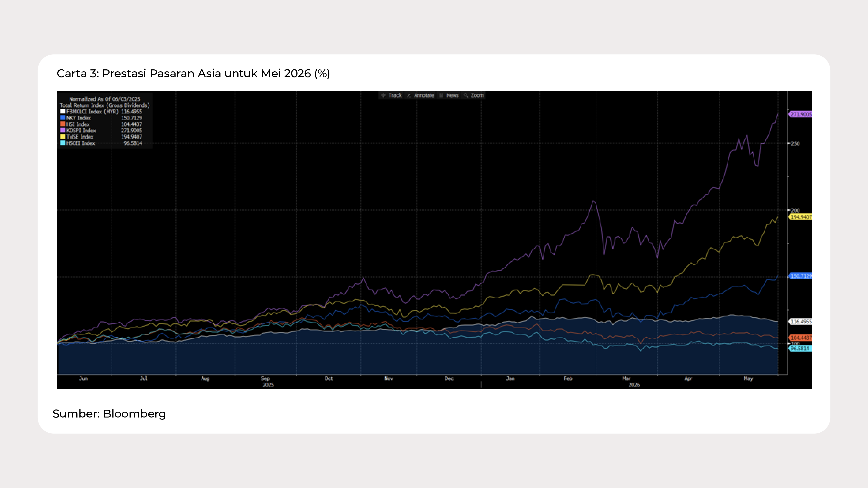
Task: Choose Zoom in the chart toolbar
Action: 477,95
